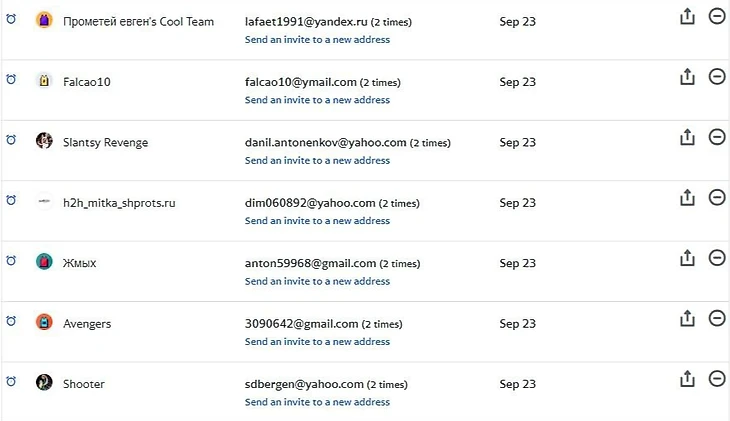
Task: Click the Shooter team avatar
Action: coord(44,382)
